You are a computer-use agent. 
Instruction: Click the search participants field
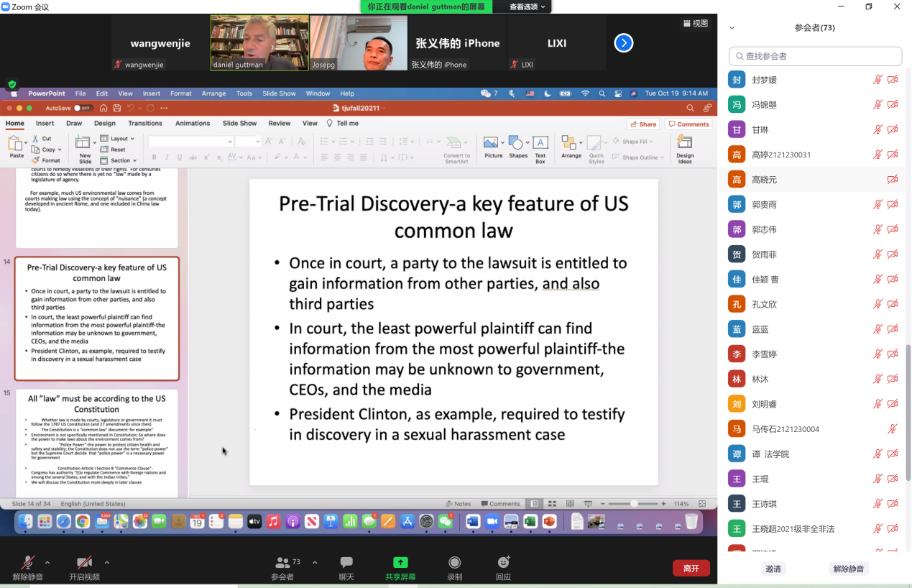(x=815, y=56)
